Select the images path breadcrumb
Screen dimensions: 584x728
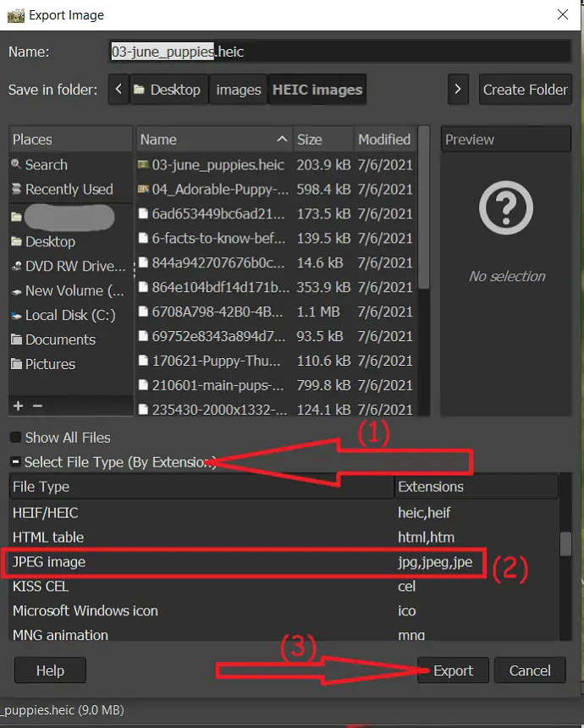pyautogui.click(x=238, y=89)
